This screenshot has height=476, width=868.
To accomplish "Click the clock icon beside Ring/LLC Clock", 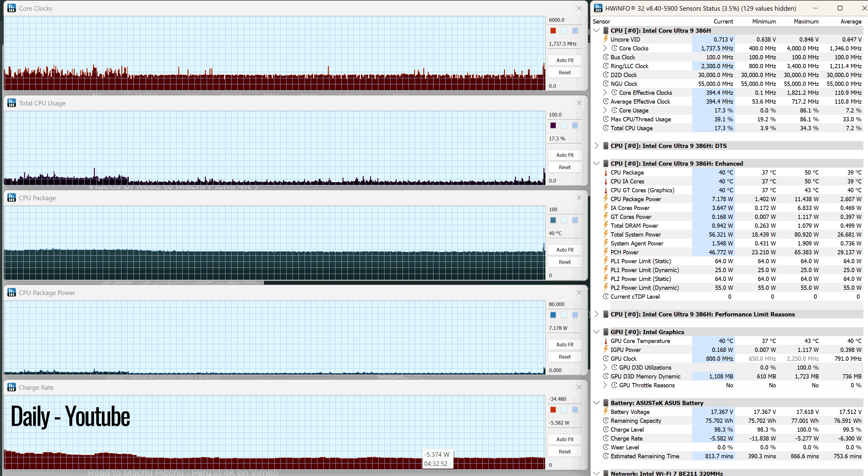I will [606, 66].
